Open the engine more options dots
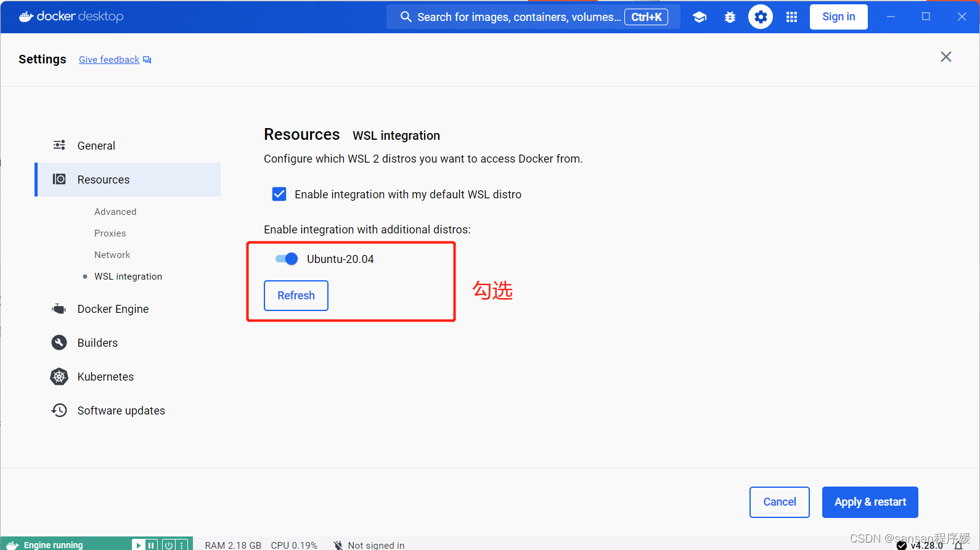980x550 pixels. [x=182, y=545]
